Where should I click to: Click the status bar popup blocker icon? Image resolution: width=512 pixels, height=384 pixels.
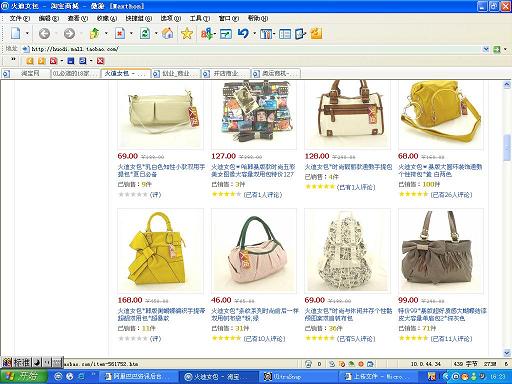click(x=309, y=364)
